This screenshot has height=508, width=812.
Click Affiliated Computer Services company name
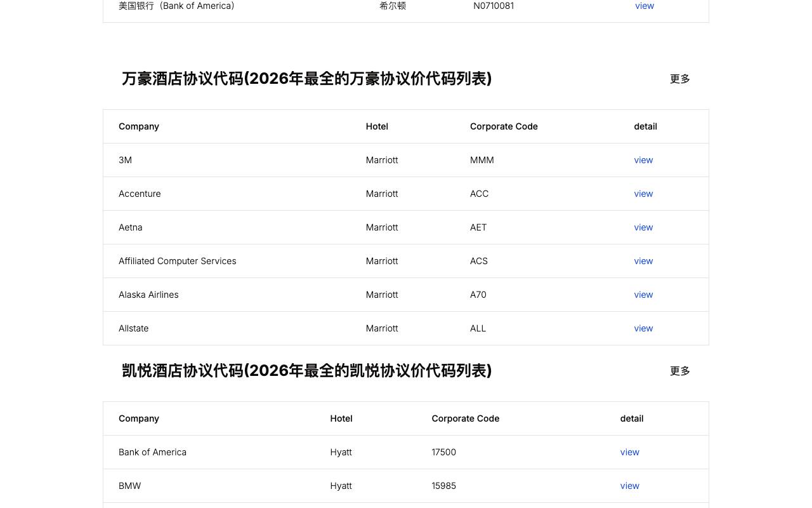pyautogui.click(x=178, y=261)
